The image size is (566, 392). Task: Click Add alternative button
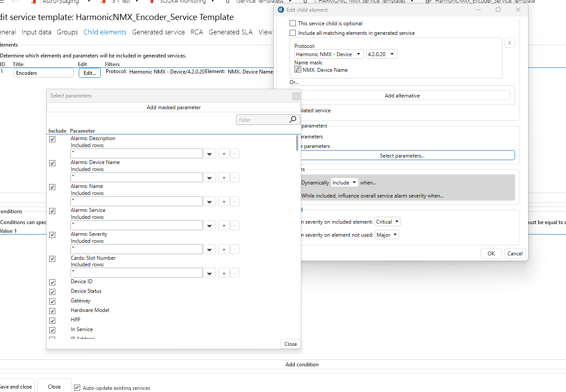pos(402,95)
